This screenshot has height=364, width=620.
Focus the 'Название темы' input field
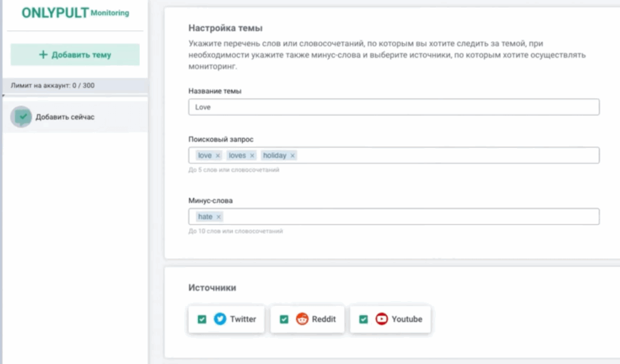pos(394,107)
